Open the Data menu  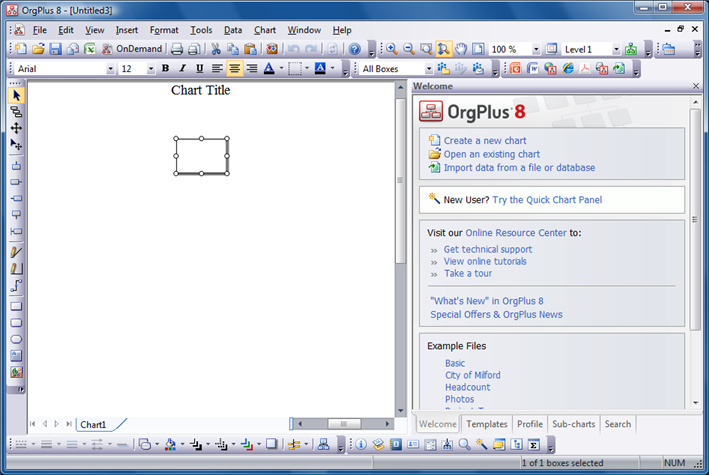coord(233,30)
